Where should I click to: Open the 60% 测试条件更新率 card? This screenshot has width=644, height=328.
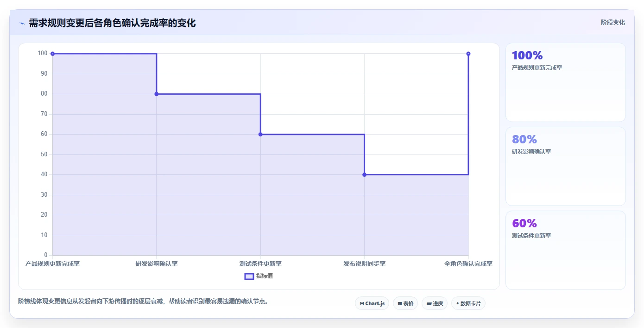coord(566,250)
